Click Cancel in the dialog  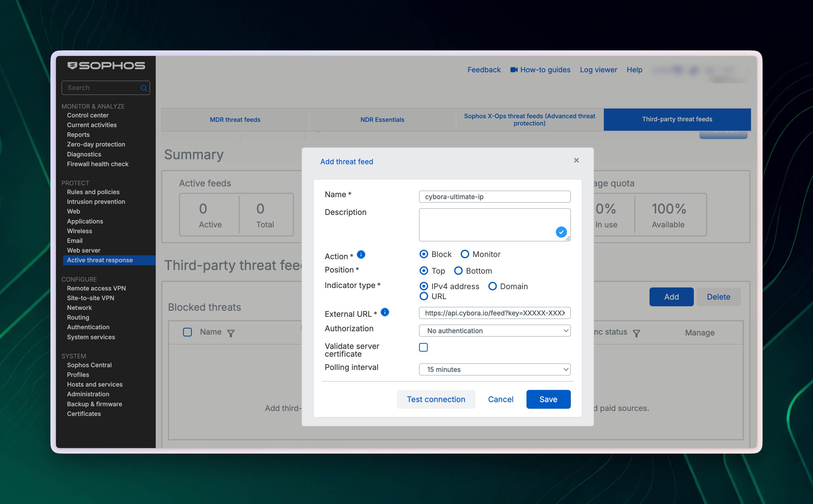(x=500, y=399)
